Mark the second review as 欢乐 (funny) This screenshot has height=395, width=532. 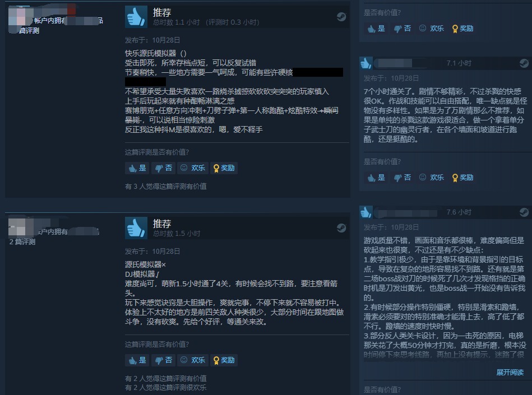tap(193, 360)
